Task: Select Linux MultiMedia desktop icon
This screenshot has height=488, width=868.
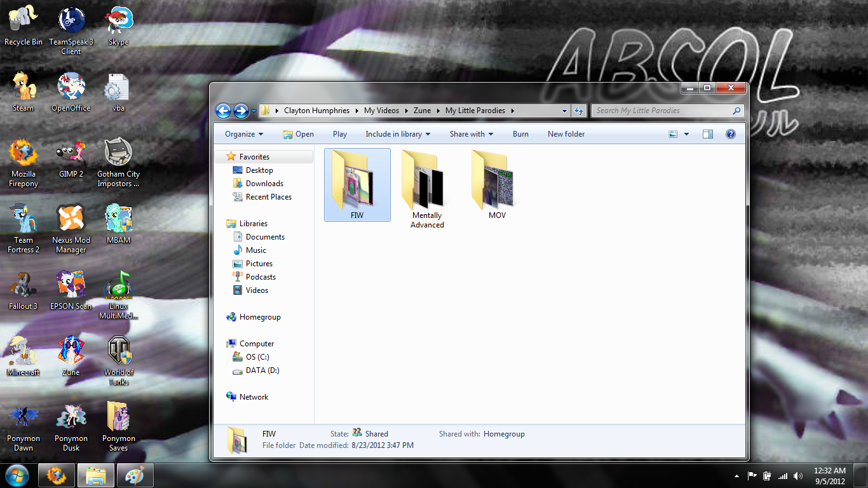Action: coord(119,295)
